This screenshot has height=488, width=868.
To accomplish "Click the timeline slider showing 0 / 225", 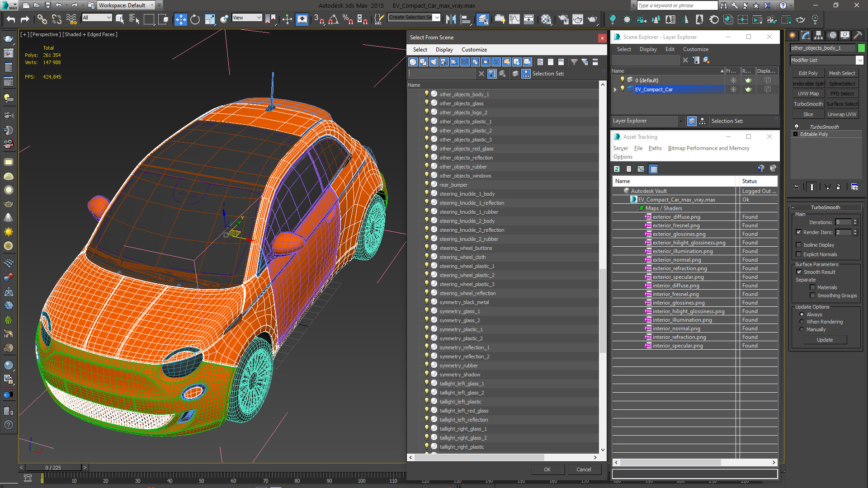I will tap(53, 467).
